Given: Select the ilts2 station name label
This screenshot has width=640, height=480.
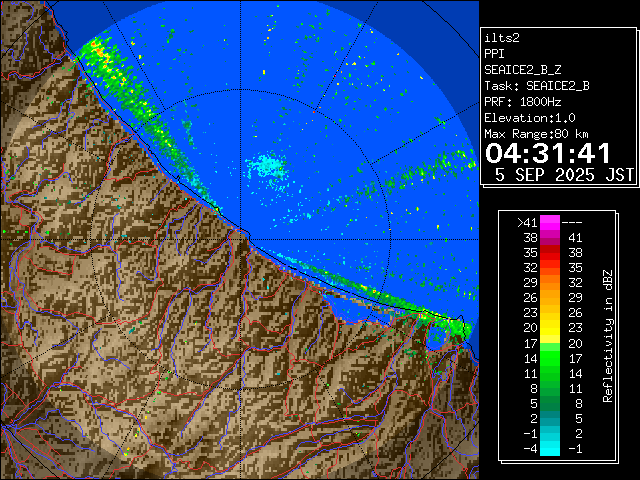Looking at the screenshot, I should click(504, 36).
